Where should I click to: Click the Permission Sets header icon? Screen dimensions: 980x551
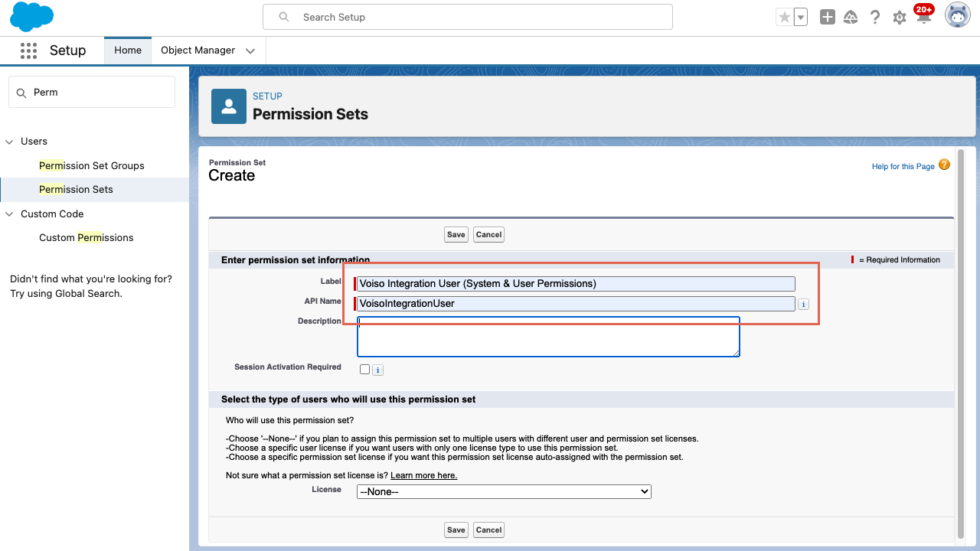pos(229,106)
